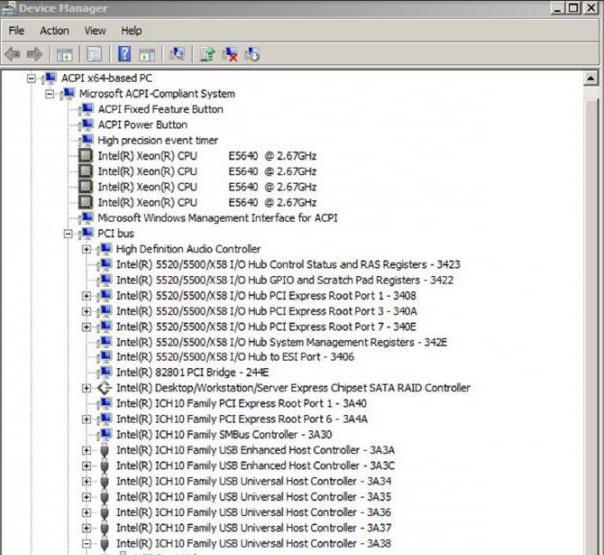Screen dimensions: 604x555
Task: Open the View menu
Action: [95, 30]
